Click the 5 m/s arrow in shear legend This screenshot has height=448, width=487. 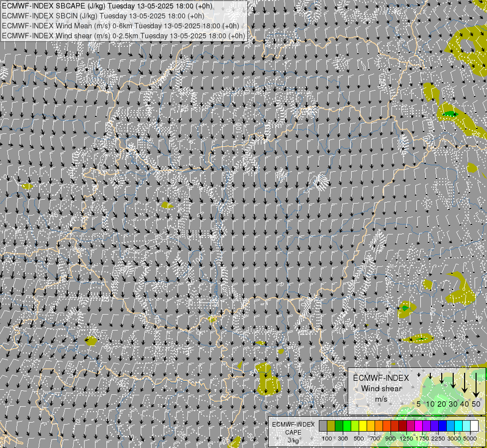tap(419, 375)
